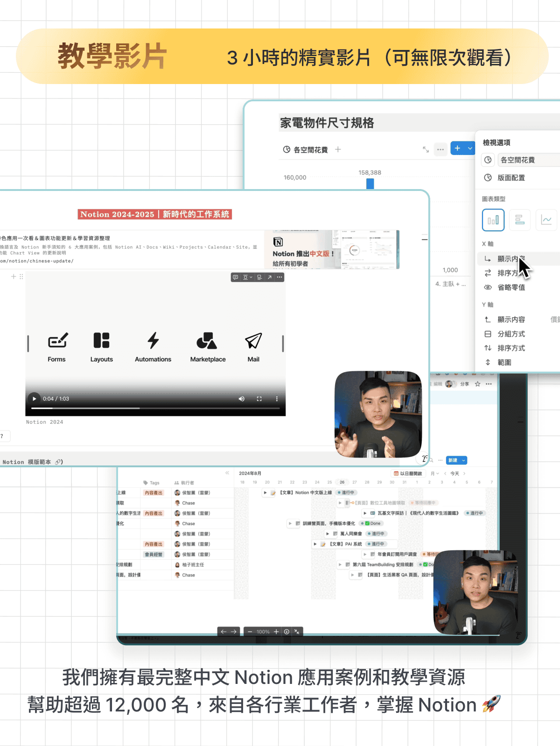Select the horizontal bar chart type
Image resolution: width=560 pixels, height=746 pixels.
point(519,220)
